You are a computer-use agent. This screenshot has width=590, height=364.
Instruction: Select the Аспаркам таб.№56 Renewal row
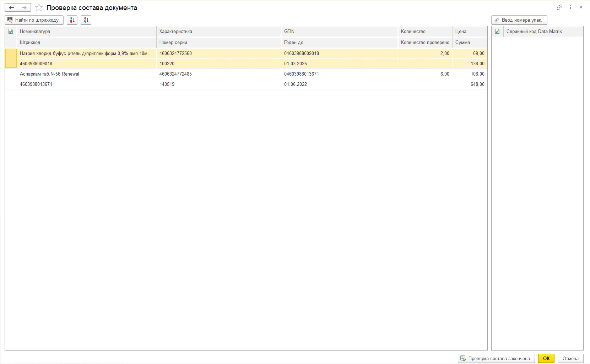[x=49, y=74]
